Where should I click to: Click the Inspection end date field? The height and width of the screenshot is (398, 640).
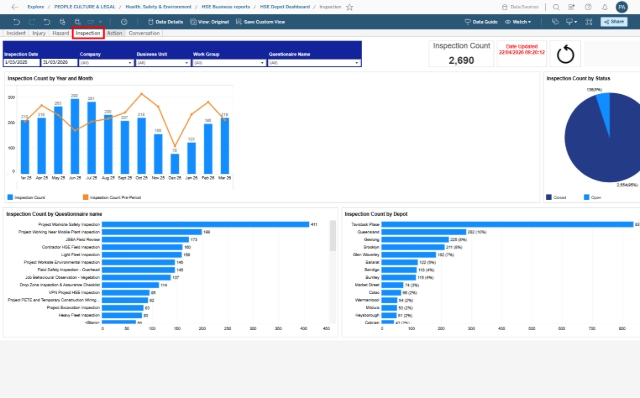(x=59, y=63)
